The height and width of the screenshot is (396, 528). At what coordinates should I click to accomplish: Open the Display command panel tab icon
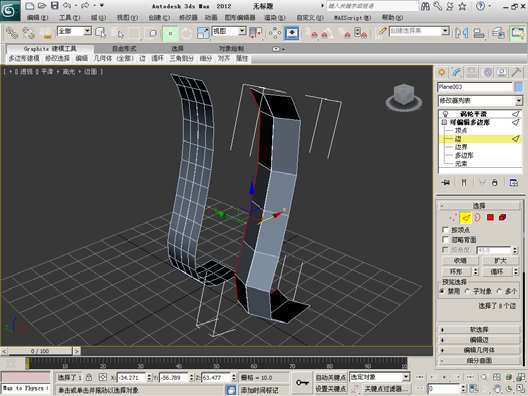coord(502,72)
